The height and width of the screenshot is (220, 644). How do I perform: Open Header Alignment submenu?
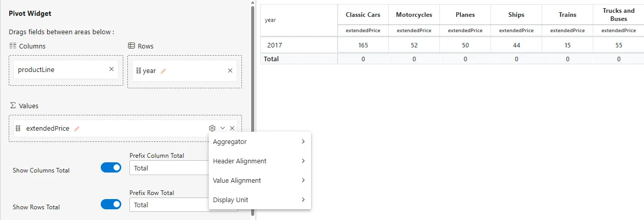click(x=259, y=161)
